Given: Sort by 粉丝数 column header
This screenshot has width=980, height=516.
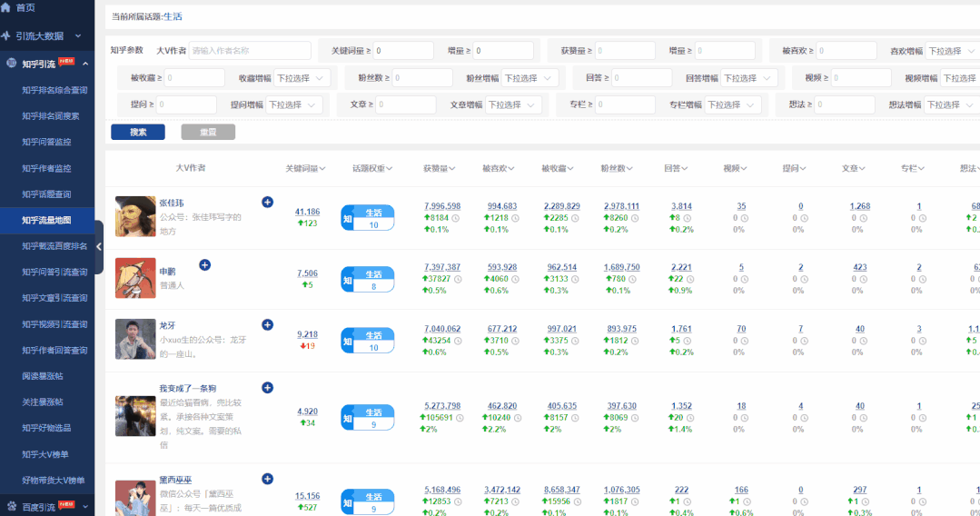Looking at the screenshot, I should (617, 168).
